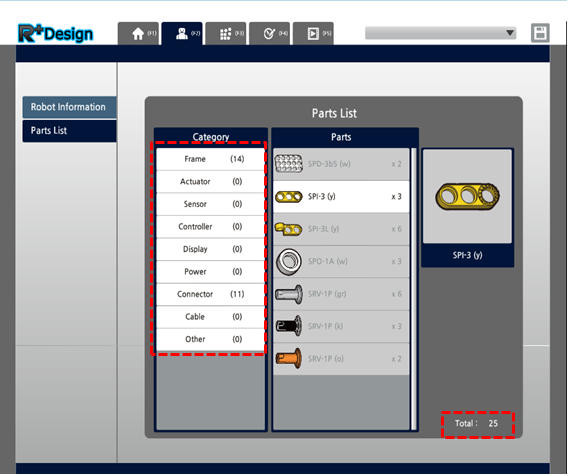The width and height of the screenshot is (569, 476).
Task: Select the SPI-3L (y) part row
Action: pos(341,229)
